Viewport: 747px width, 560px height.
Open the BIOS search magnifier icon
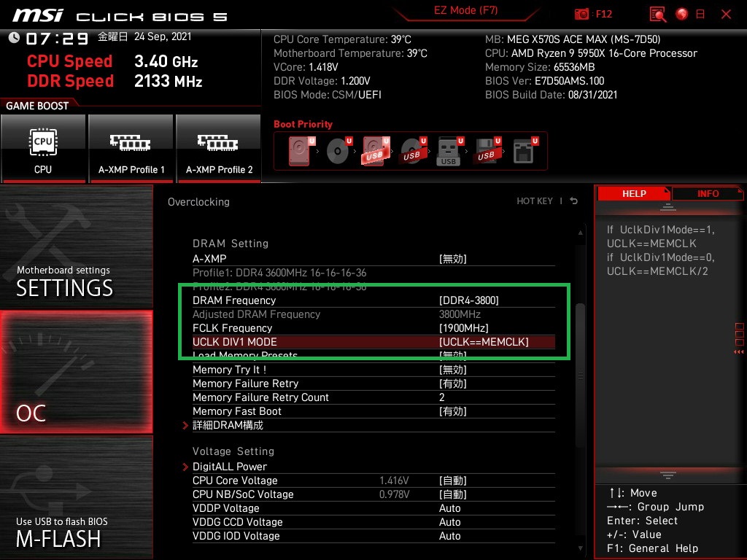coord(658,15)
